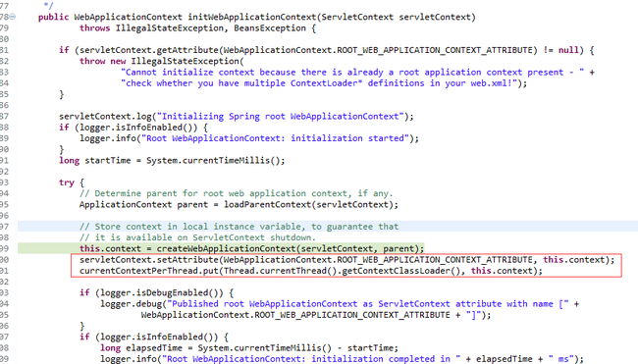Click ROOT_WEB_APPLICATION_CONTEXT_ATTRIBUTE in the if condition

(x=435, y=50)
